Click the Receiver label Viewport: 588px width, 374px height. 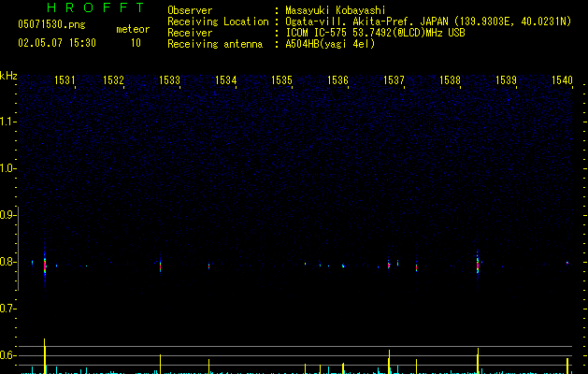190,33
